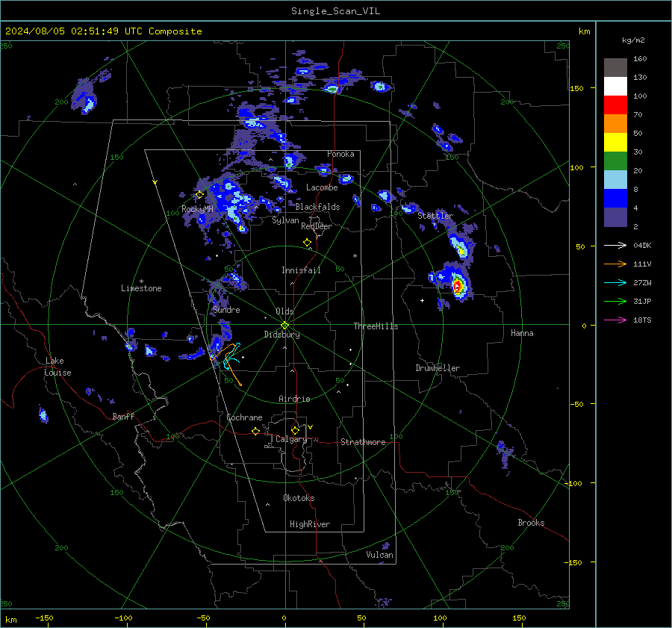Pick the purple 2–4 legend color

click(x=615, y=217)
